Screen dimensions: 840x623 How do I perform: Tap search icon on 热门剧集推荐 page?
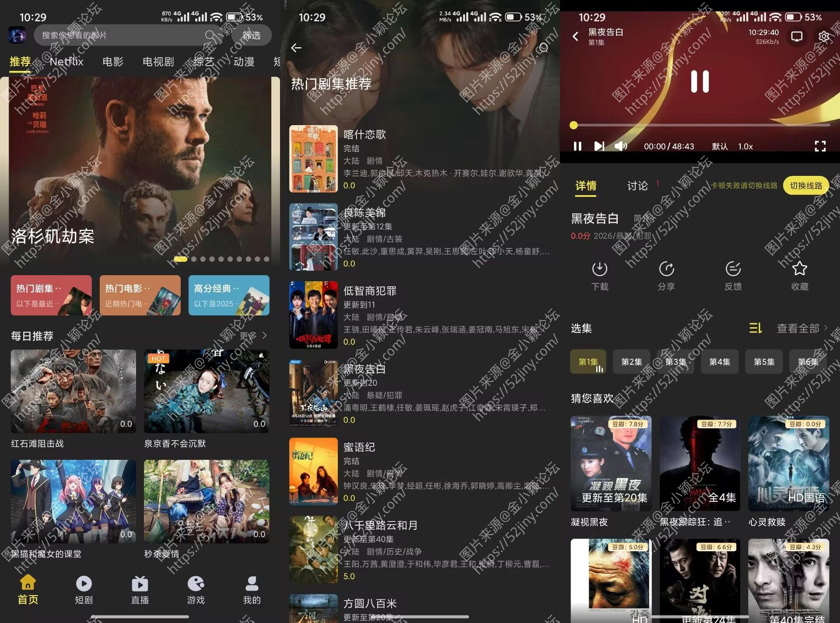coord(543,48)
